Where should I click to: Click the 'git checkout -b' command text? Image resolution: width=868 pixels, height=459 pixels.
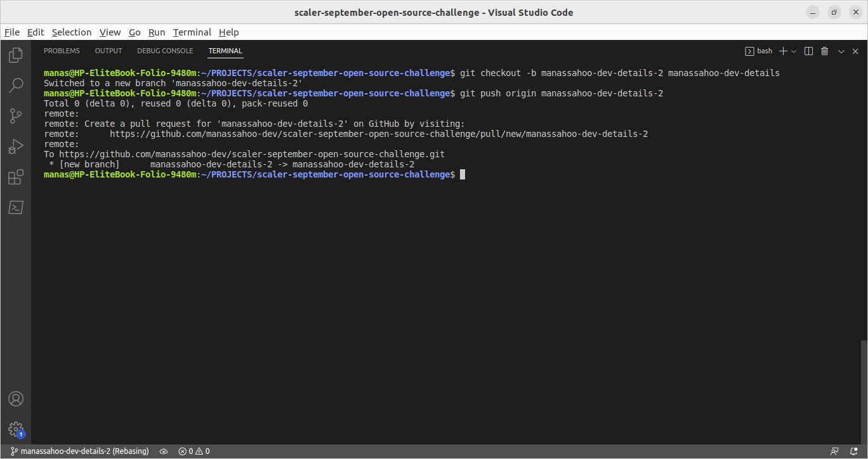coord(498,73)
